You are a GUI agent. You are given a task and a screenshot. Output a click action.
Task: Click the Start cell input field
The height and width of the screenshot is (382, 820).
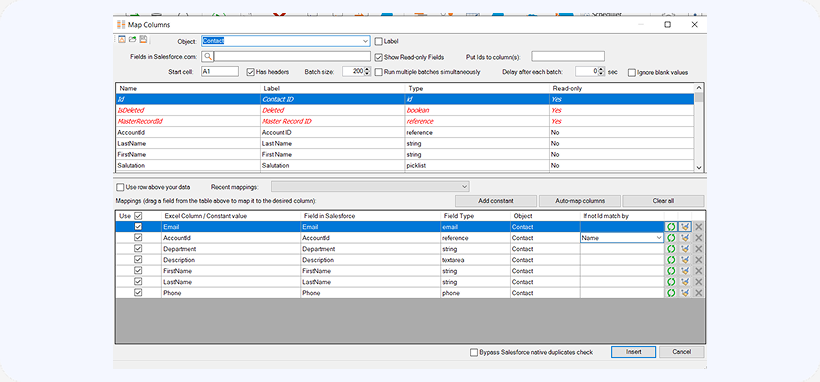pyautogui.click(x=220, y=72)
